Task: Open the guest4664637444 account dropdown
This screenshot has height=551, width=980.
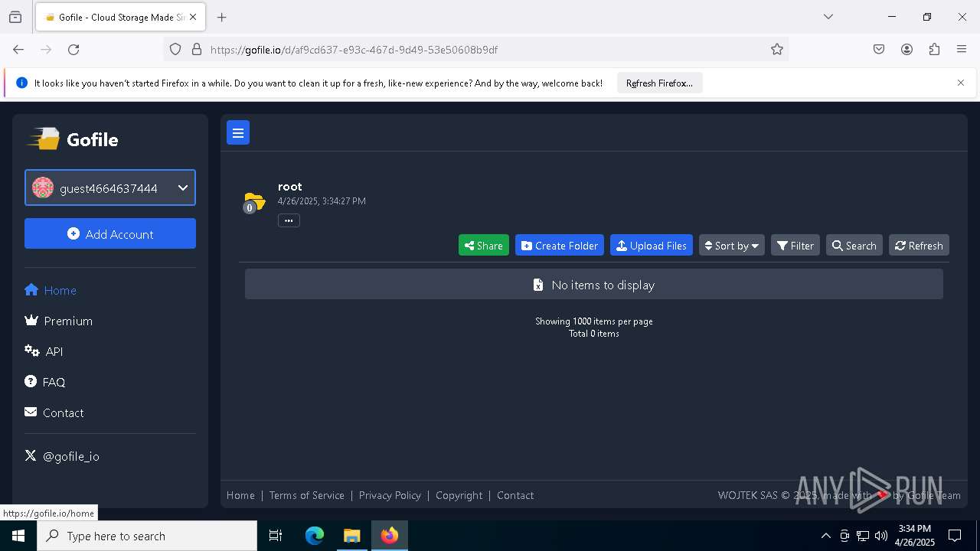Action: (110, 188)
